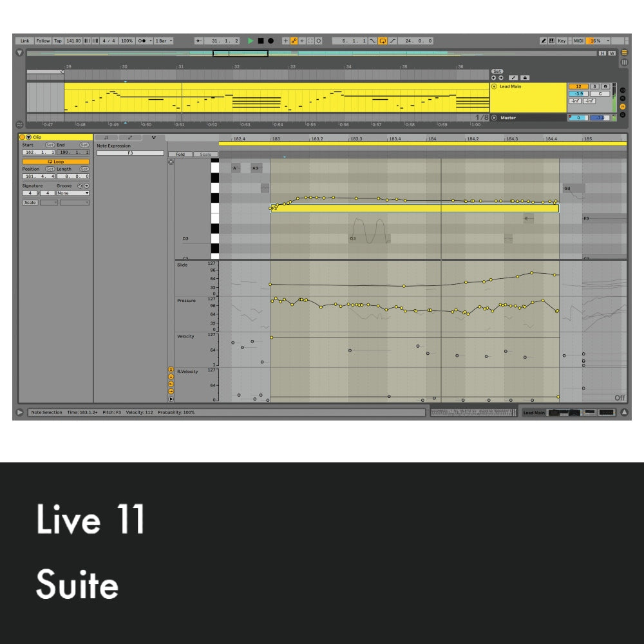Select the Note Expression tab

click(x=153, y=137)
